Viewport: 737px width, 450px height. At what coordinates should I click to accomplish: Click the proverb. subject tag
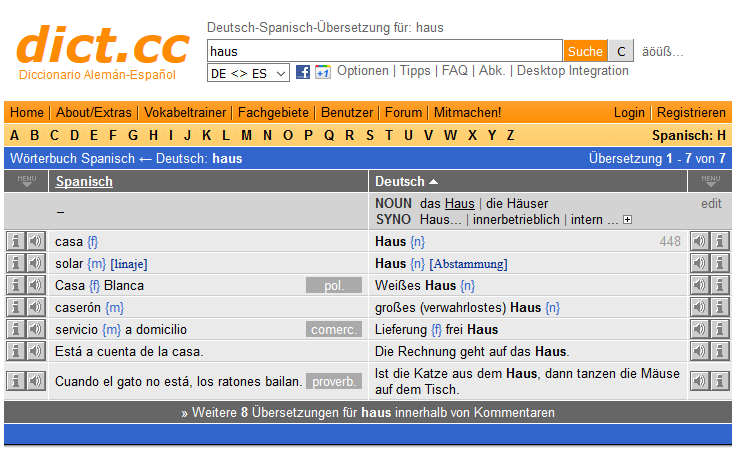pos(334,381)
